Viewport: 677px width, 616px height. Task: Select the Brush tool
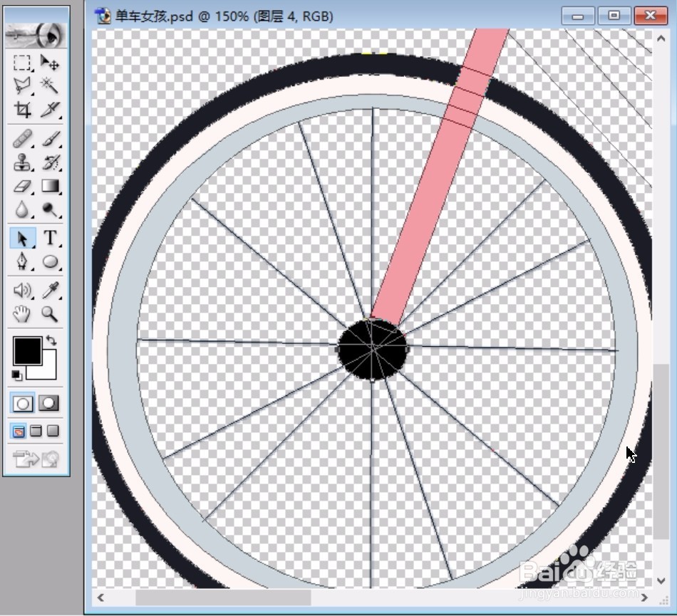(50, 139)
